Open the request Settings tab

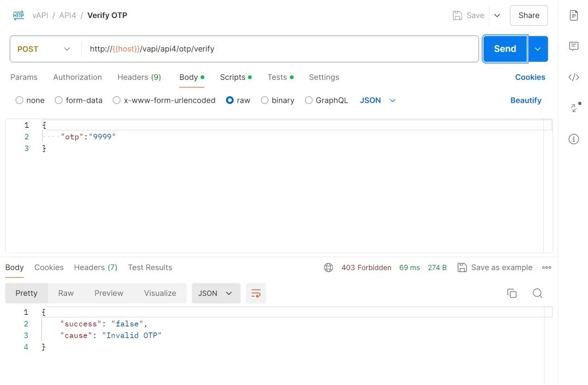324,77
